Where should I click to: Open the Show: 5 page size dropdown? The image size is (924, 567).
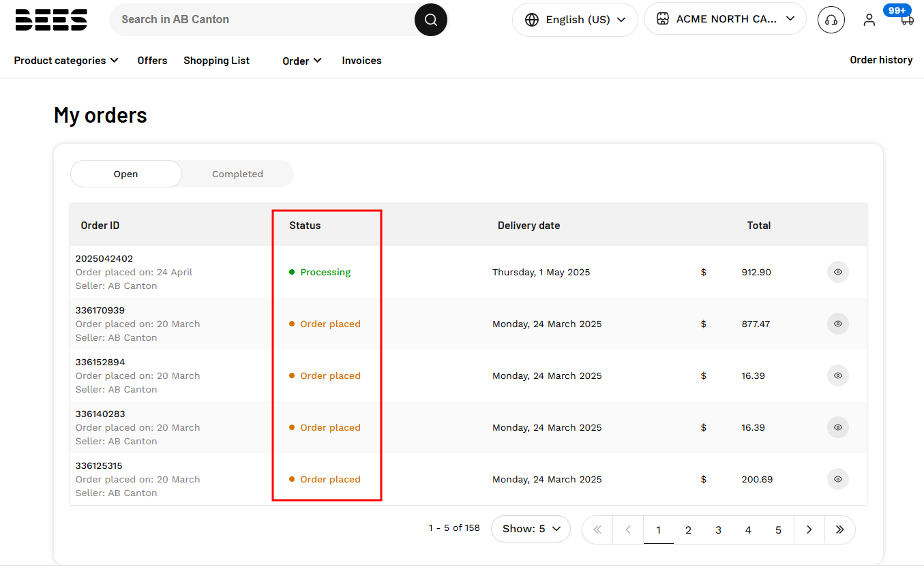[531, 529]
